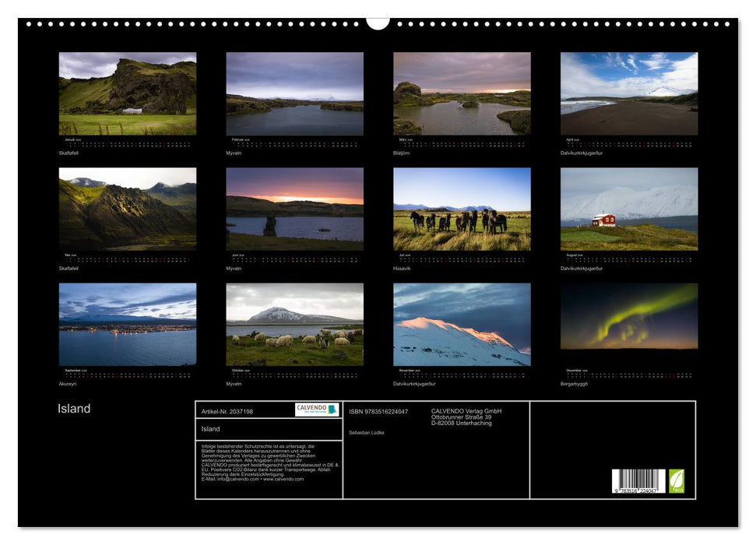The width and height of the screenshot is (756, 545).
Task: Select the green eco certification icon
Action: [x=677, y=481]
